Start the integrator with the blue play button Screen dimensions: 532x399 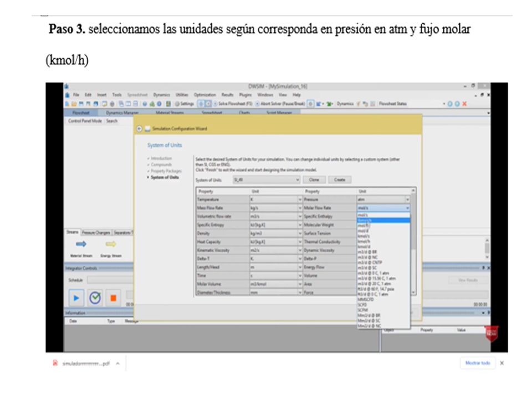(76, 298)
